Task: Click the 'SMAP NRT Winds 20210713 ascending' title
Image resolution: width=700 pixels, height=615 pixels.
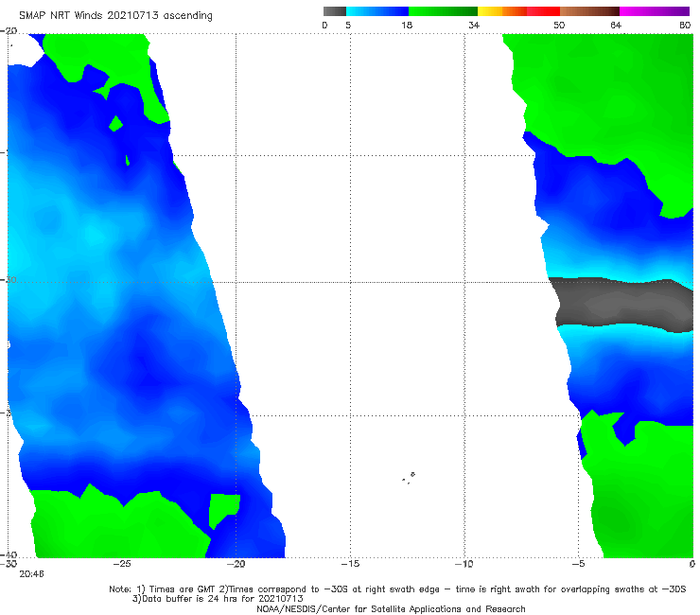Action: (x=115, y=15)
